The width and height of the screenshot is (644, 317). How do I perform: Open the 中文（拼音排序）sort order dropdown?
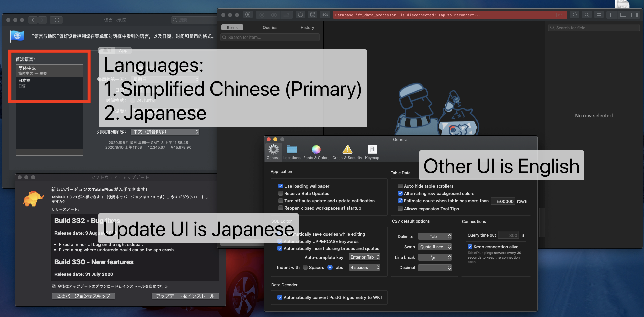[x=165, y=132]
